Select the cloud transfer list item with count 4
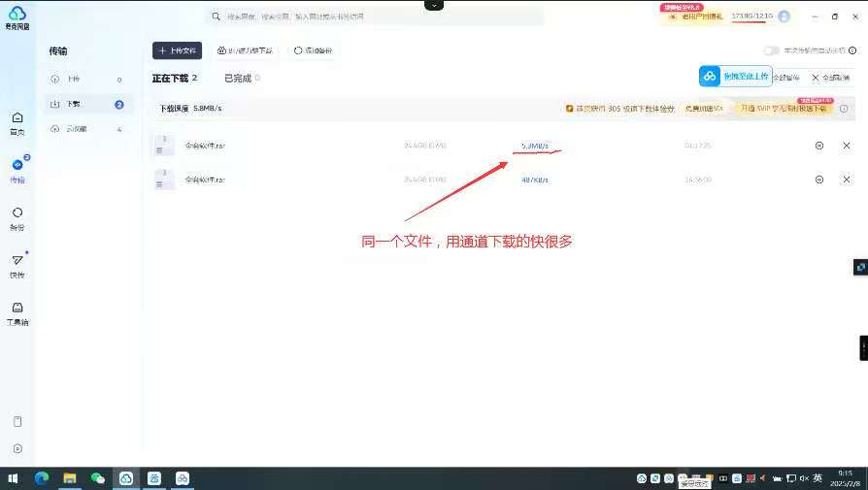Screen dimensions: 868x490 pyautogui.click(x=88, y=129)
